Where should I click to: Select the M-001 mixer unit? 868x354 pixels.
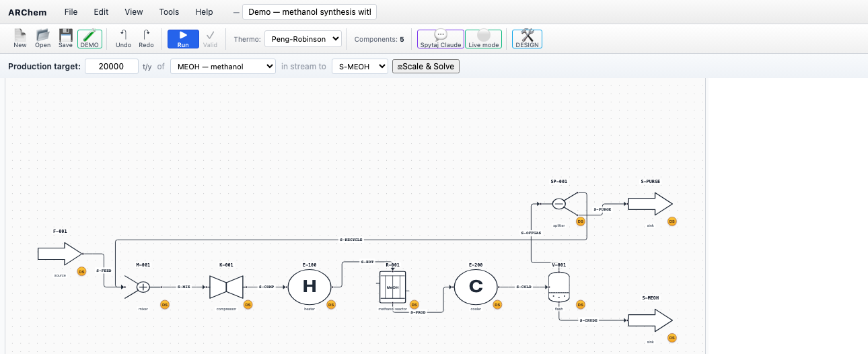tap(143, 287)
